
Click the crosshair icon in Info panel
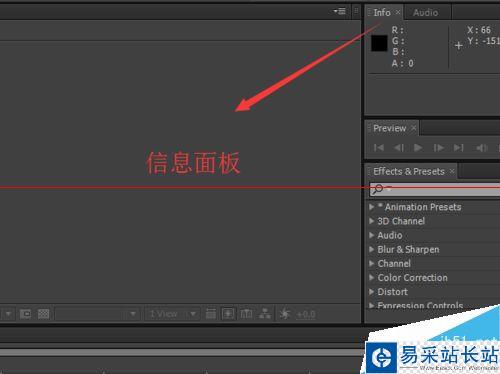459,45
